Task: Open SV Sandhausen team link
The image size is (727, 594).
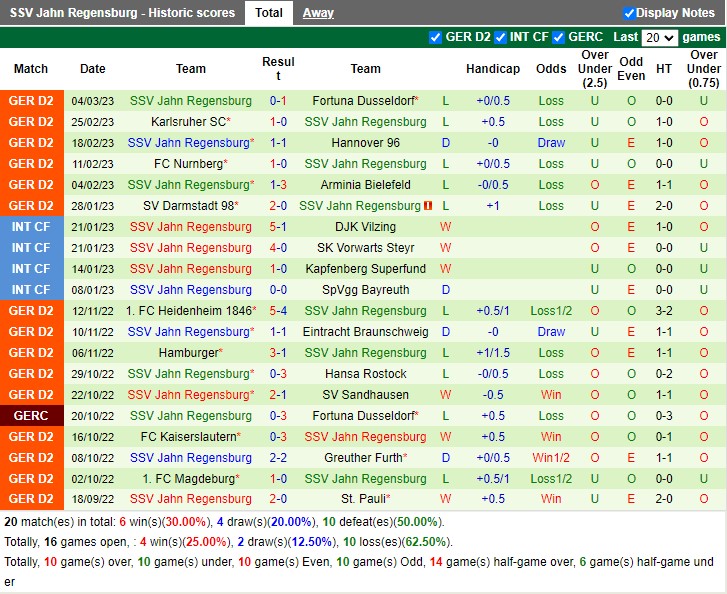Action: click(365, 395)
